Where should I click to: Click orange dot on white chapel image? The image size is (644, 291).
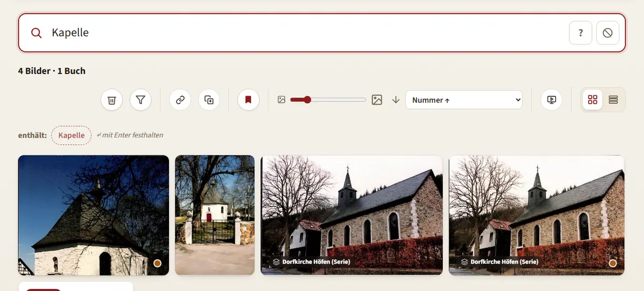(x=157, y=263)
